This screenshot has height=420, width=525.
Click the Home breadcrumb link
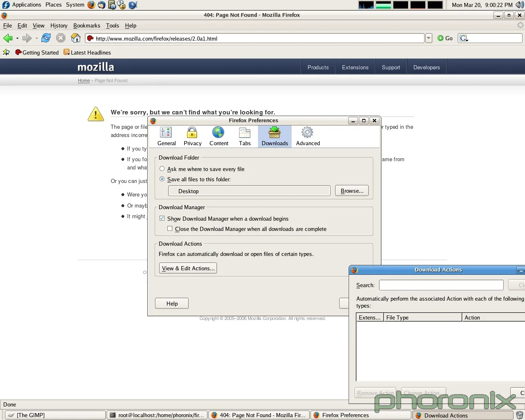pos(84,80)
